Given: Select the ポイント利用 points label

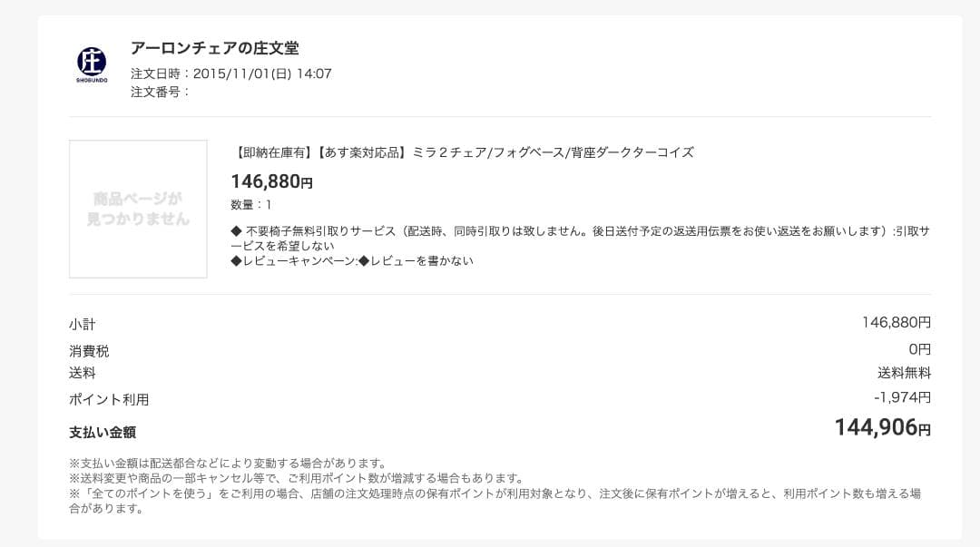Looking at the screenshot, I should pos(109,399).
